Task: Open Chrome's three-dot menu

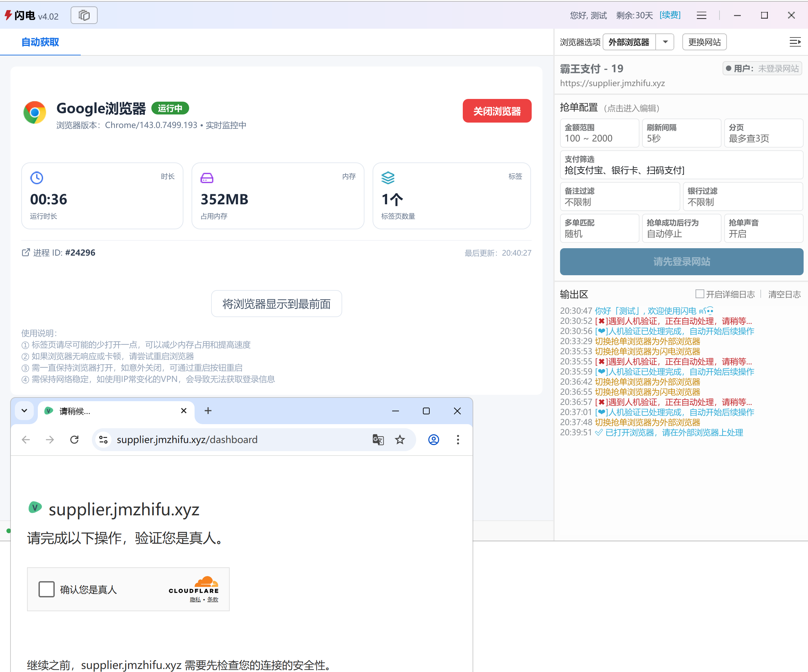Action: (x=458, y=440)
